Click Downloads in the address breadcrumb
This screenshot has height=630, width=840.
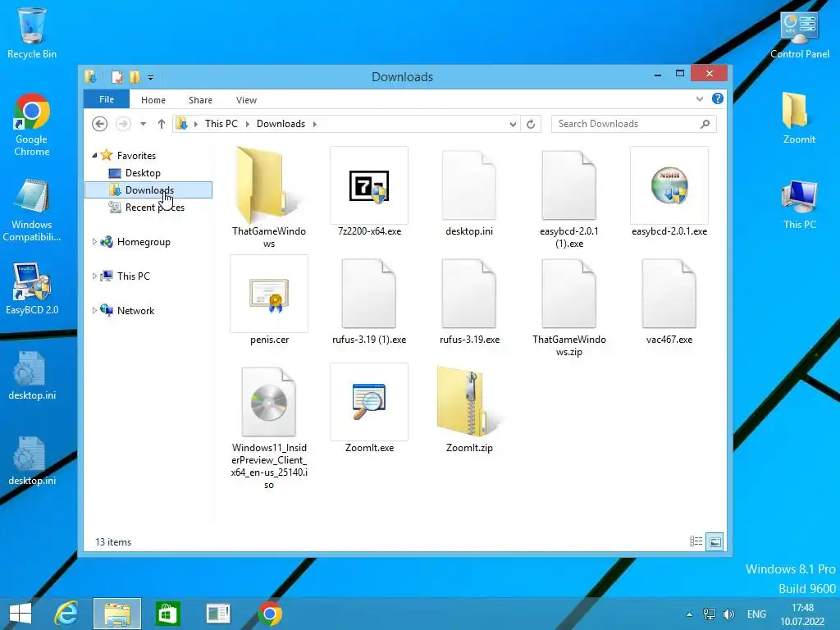(x=281, y=124)
